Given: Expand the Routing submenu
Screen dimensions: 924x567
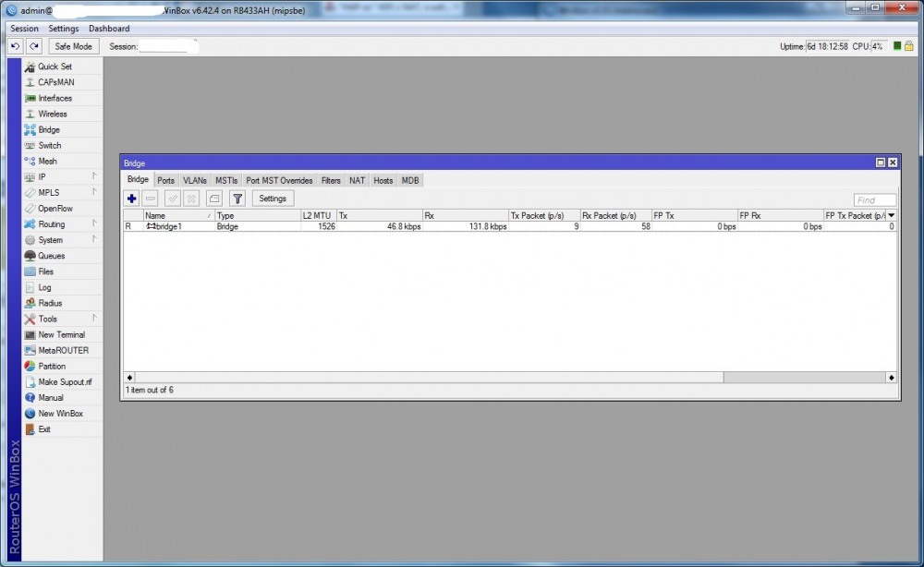Looking at the screenshot, I should pos(51,224).
